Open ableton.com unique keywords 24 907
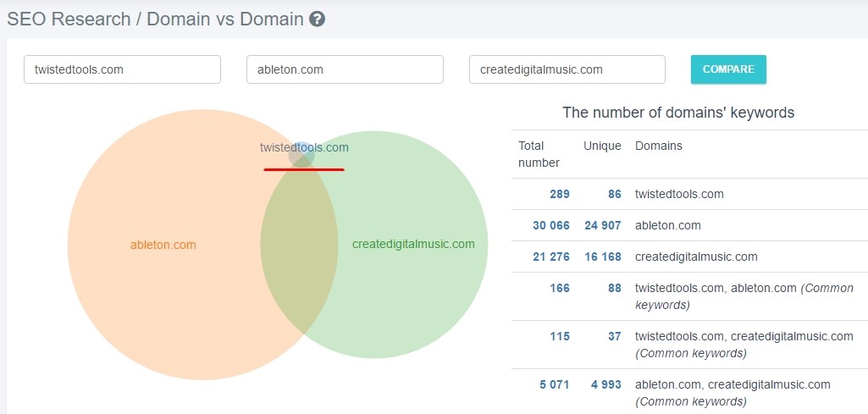The width and height of the screenshot is (868, 414). 603,225
